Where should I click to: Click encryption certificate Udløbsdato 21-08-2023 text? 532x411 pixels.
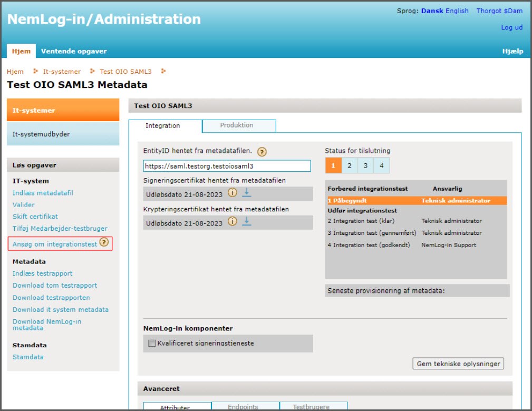184,223
